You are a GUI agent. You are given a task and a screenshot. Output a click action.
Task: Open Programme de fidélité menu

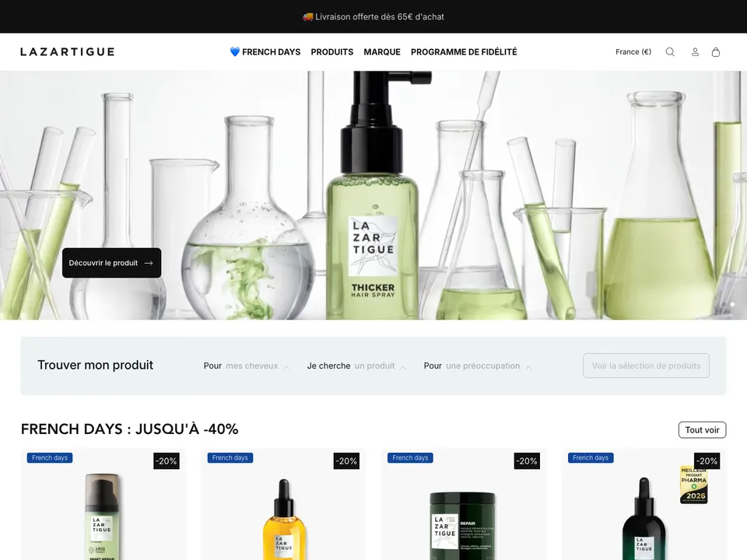[x=464, y=52]
